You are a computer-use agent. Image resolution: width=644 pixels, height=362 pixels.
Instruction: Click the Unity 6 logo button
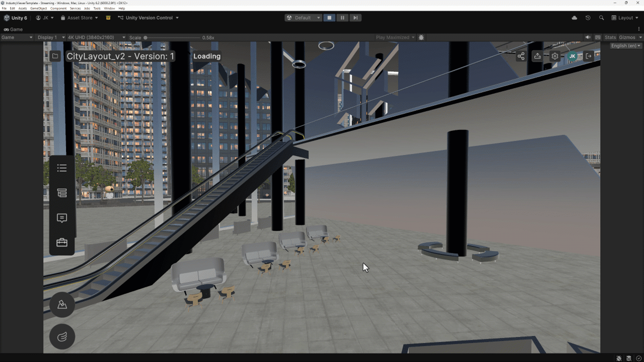[15, 18]
